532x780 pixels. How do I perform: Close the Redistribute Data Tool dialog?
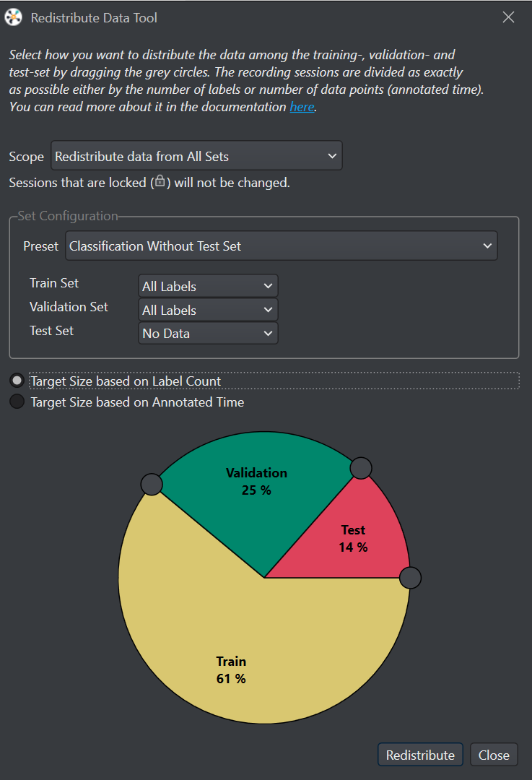(508, 17)
